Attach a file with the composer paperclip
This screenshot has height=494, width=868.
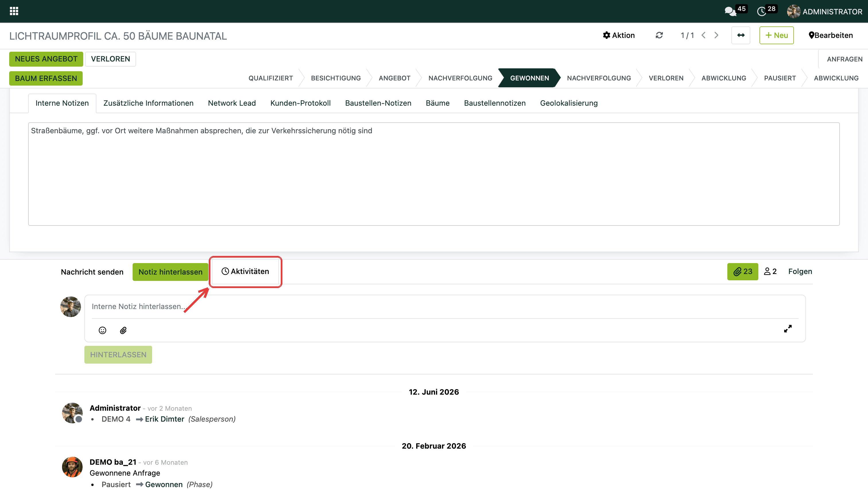(123, 330)
